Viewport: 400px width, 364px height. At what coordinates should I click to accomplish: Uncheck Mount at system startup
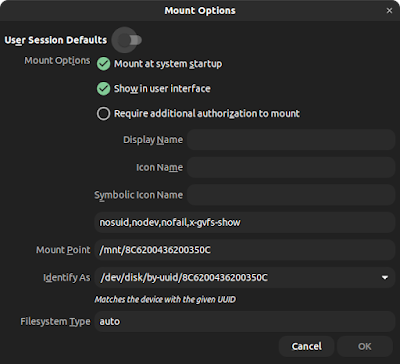[x=103, y=64]
